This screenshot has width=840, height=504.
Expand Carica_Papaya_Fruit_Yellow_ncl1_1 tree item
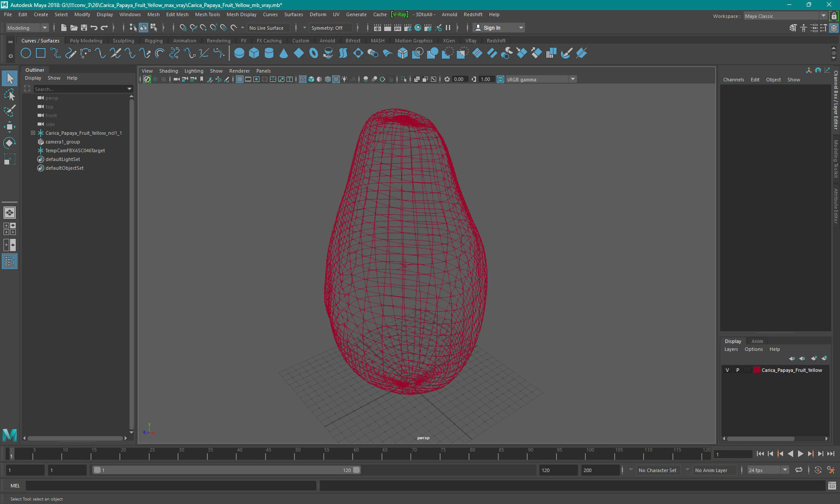coord(32,133)
